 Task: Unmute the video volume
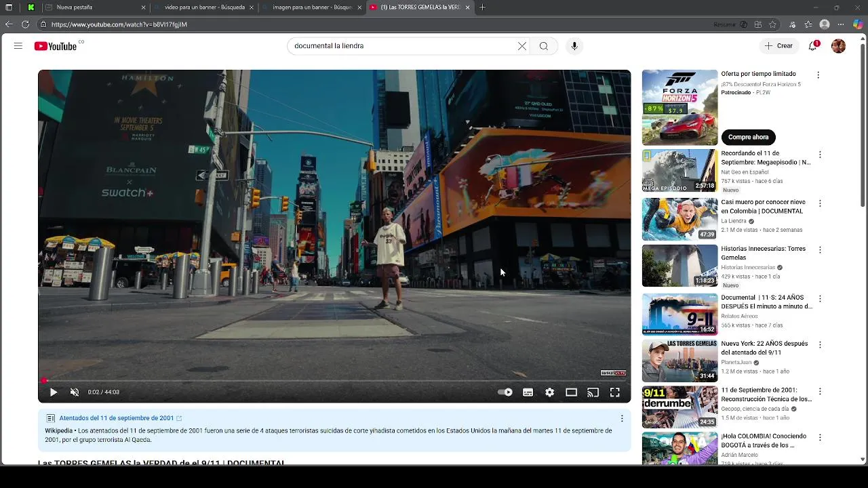[75, 392]
